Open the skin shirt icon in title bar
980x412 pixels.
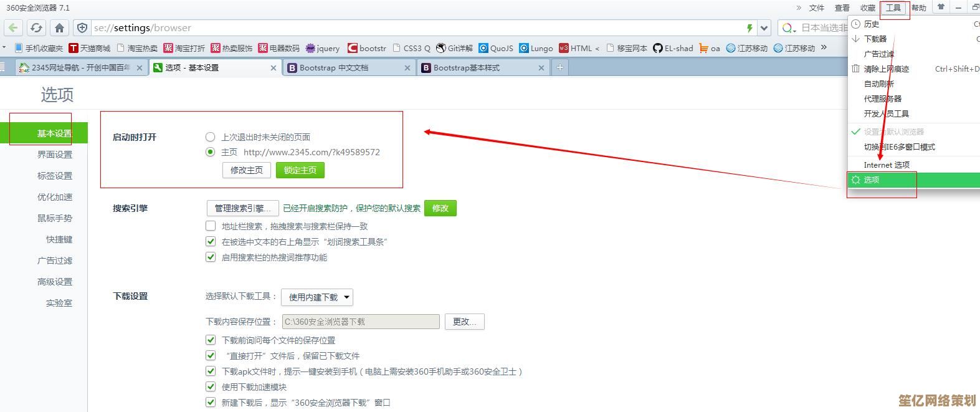941,7
